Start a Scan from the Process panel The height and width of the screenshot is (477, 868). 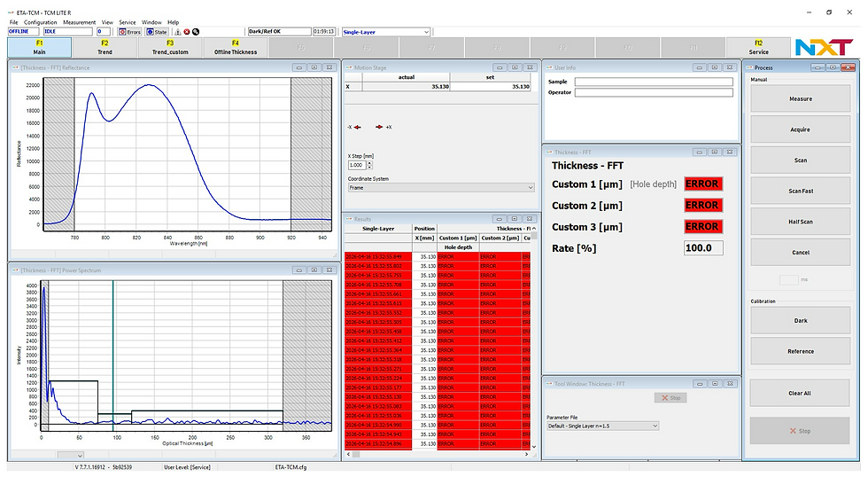[801, 160]
